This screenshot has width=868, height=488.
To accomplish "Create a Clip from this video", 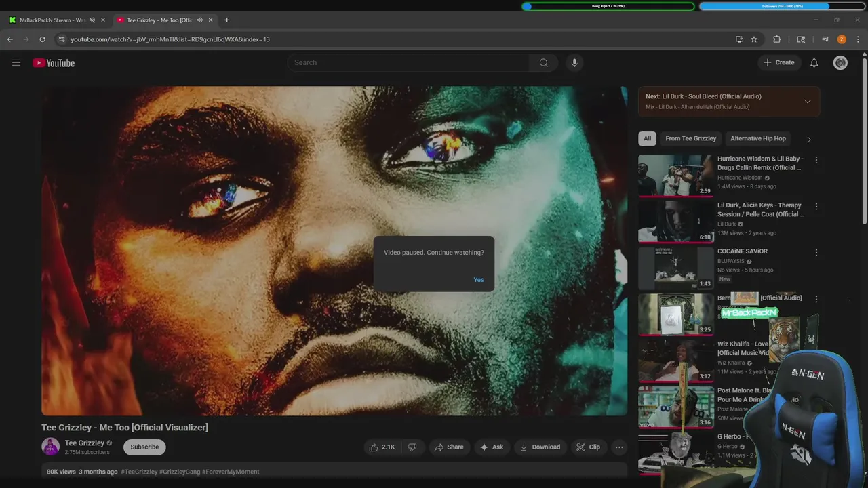I will pyautogui.click(x=588, y=447).
